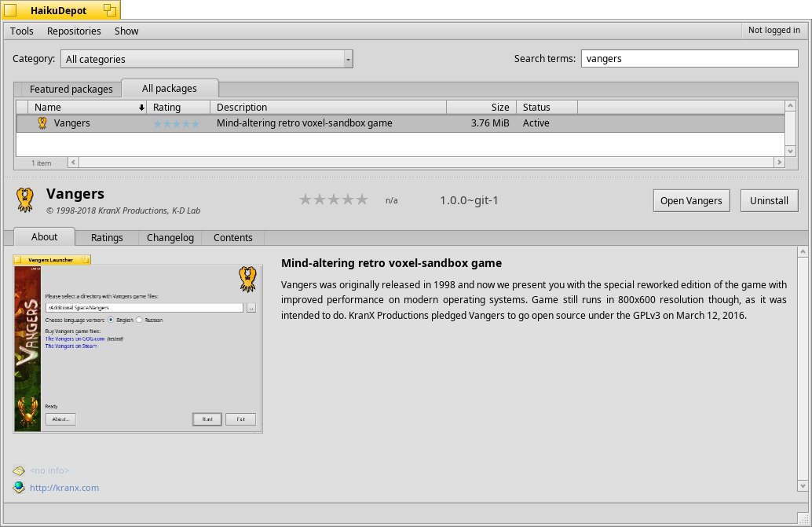The image size is (812, 527).
Task: Sort by the Name column header
Action: tap(87, 107)
